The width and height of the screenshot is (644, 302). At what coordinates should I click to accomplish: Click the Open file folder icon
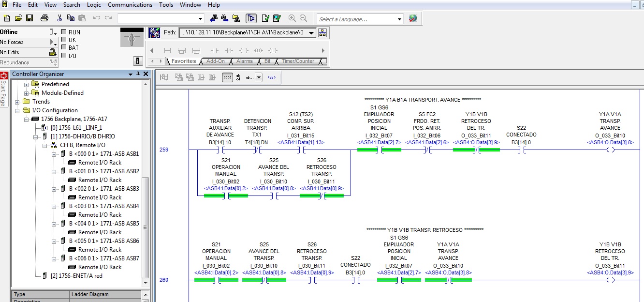point(18,18)
